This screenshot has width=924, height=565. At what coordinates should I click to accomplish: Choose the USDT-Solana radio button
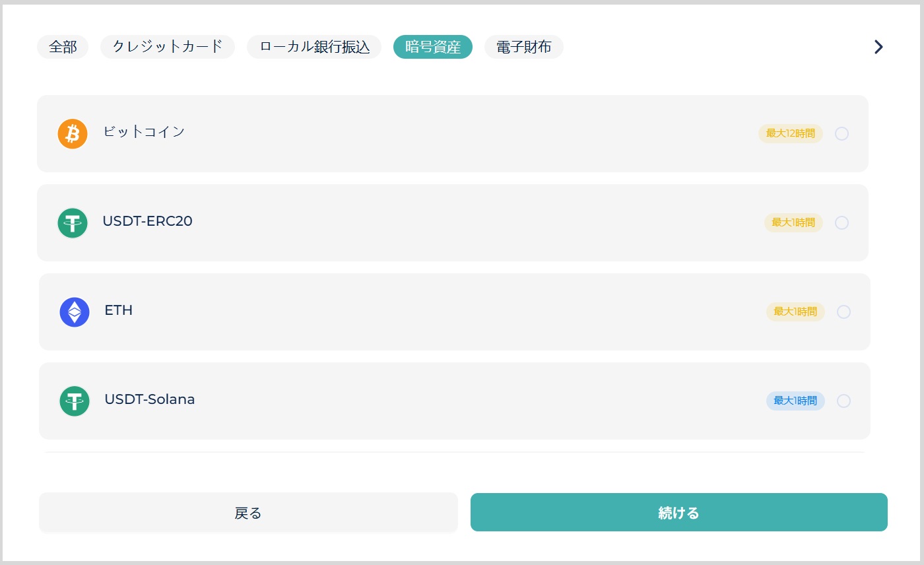(843, 401)
